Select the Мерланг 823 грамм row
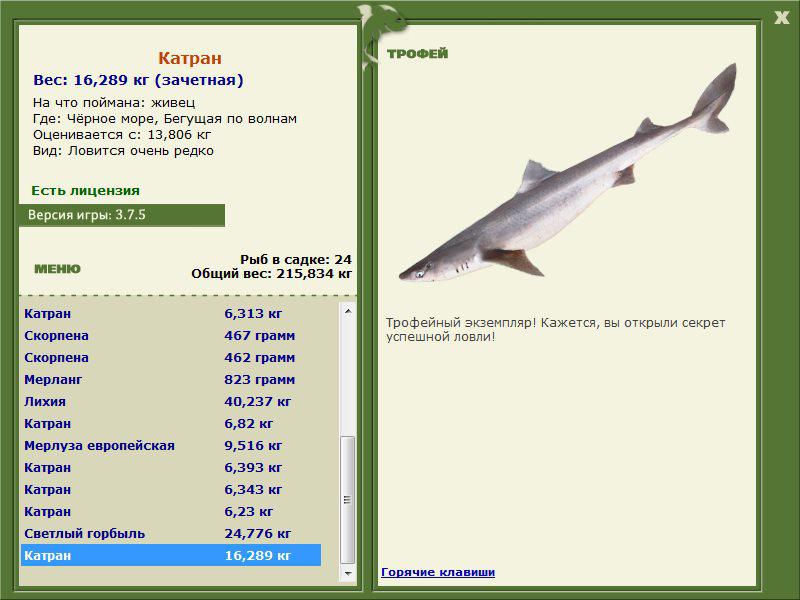The width and height of the screenshot is (800, 600). [171, 380]
